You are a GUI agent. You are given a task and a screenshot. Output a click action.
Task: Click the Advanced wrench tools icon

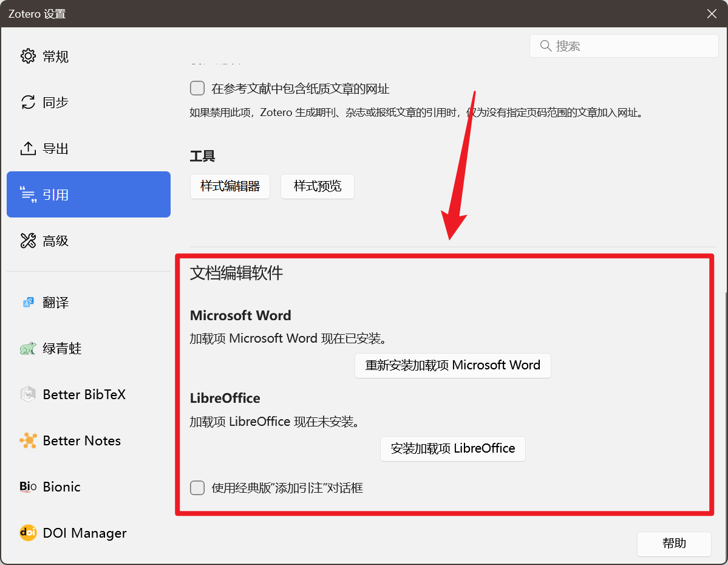pyautogui.click(x=28, y=241)
